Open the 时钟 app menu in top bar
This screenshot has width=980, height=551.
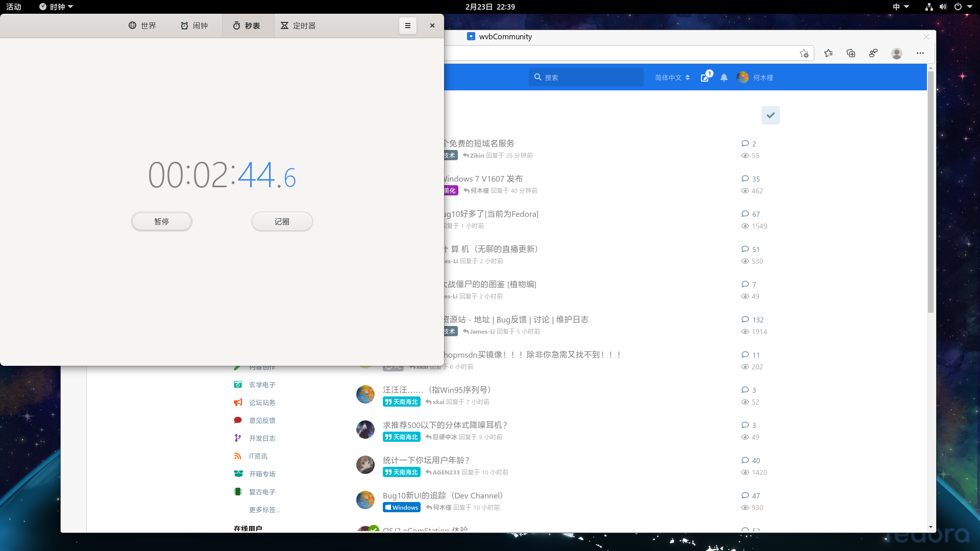click(x=57, y=7)
